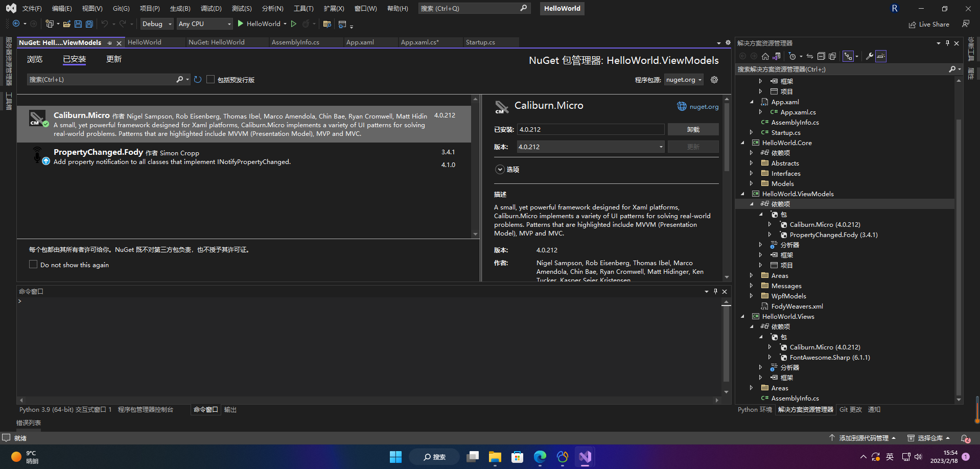Click the Home icon in Solution Explorer
980x469 pixels.
(x=765, y=56)
